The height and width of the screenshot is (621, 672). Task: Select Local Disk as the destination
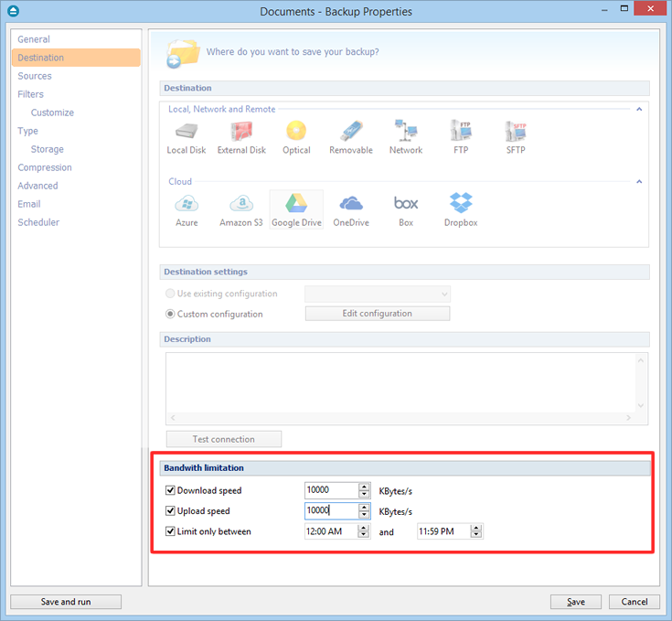tap(187, 137)
